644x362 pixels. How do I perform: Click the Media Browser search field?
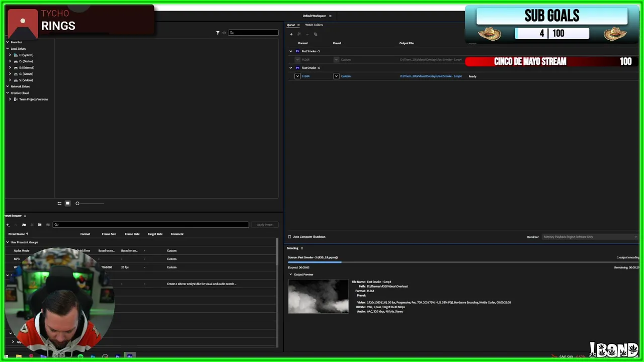pyautogui.click(x=253, y=33)
